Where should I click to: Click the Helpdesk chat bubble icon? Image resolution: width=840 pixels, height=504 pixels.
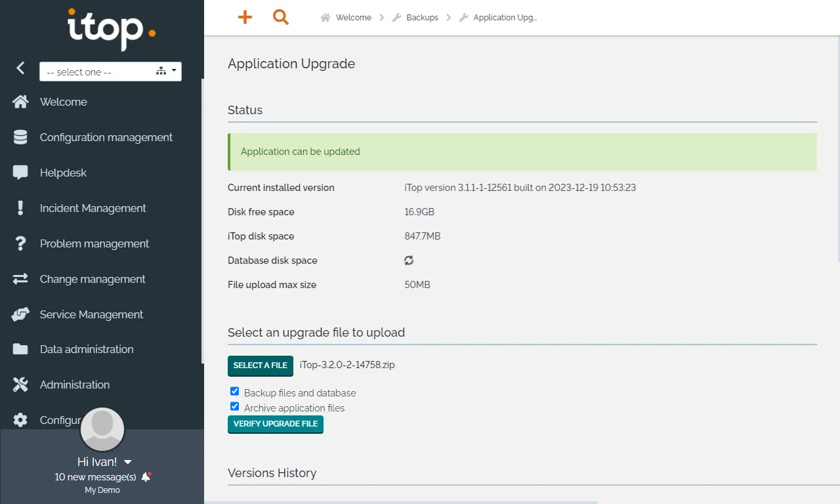click(x=20, y=173)
